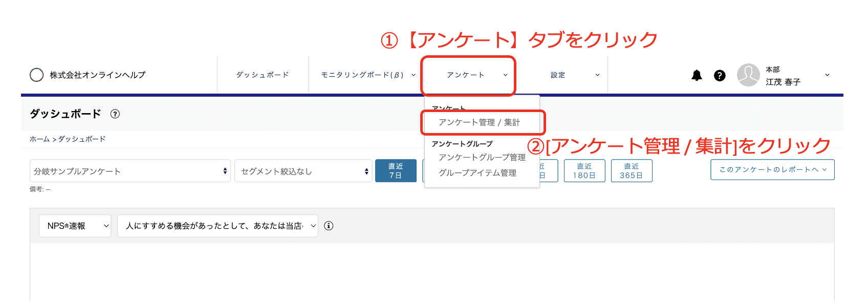Open the モニタリングボード(β) tab
Viewport: 868px width, 308px height.
[x=363, y=75]
